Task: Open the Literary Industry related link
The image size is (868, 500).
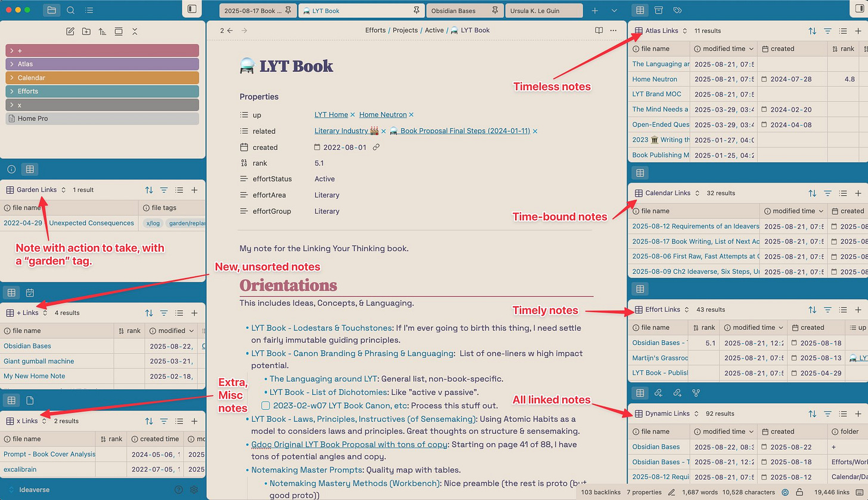Action: [x=347, y=131]
